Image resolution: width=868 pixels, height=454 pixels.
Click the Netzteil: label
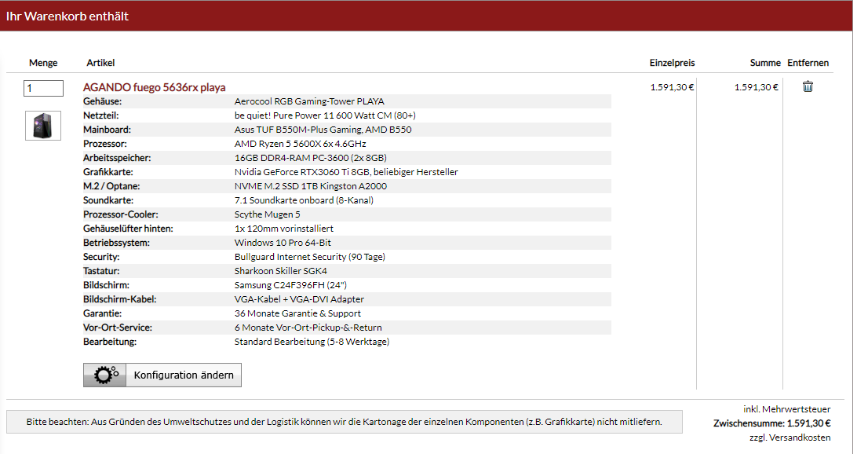pyautogui.click(x=100, y=115)
